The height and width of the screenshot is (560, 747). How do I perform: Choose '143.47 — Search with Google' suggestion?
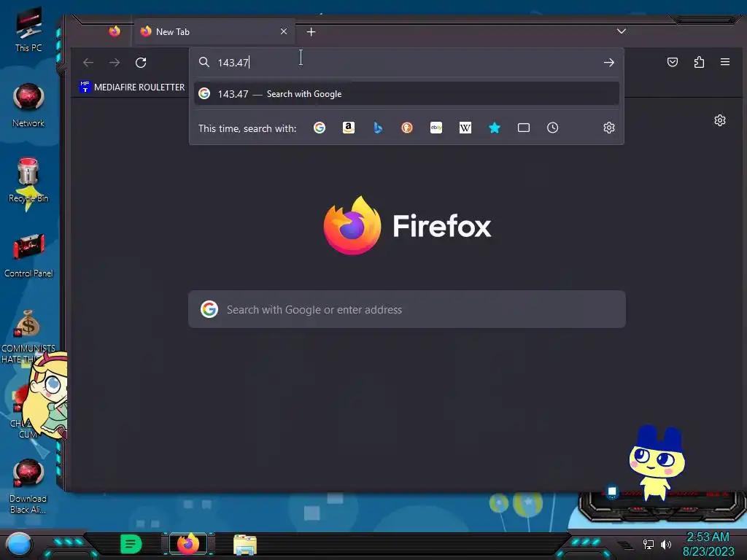tap(406, 94)
